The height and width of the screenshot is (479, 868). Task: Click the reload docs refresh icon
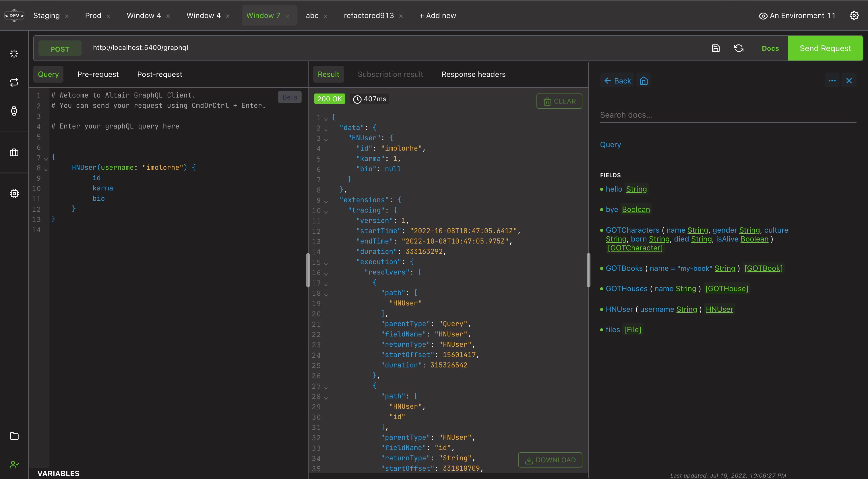[739, 48]
